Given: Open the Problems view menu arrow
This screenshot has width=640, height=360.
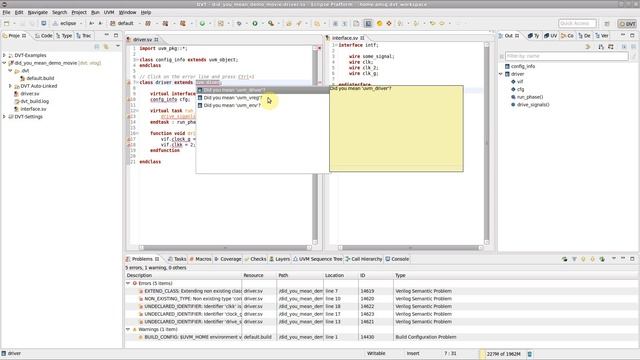Looking at the screenshot, I should 613,259.
